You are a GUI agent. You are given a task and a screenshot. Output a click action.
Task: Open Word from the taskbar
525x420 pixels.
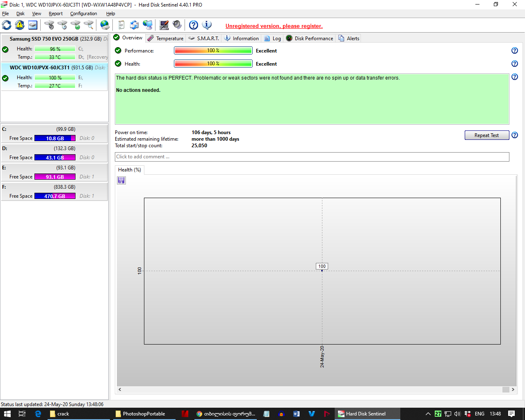(x=296, y=414)
